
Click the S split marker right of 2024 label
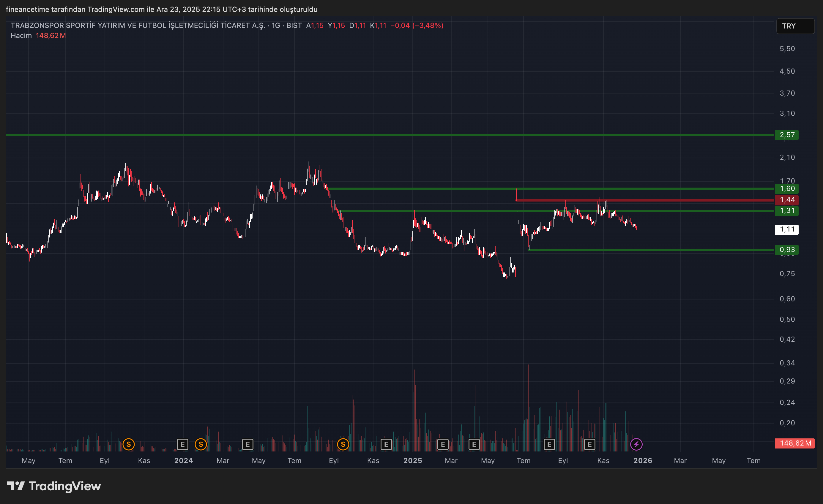click(x=201, y=444)
